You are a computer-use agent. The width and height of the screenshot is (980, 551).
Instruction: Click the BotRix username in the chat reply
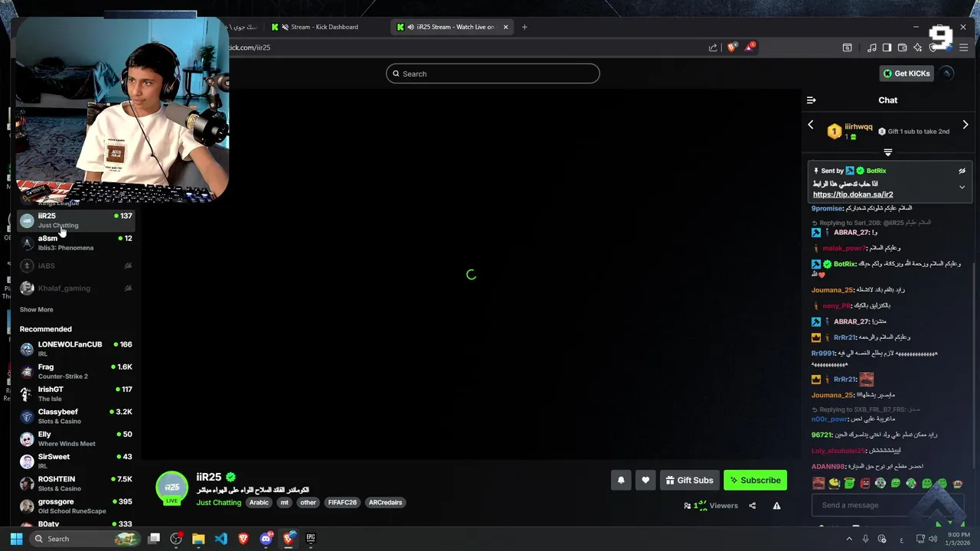point(844,264)
